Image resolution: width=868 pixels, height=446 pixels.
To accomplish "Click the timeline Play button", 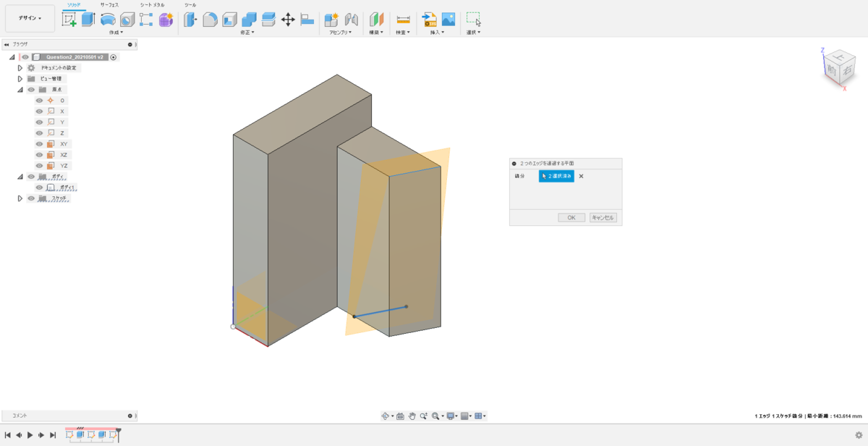I will tap(30, 435).
